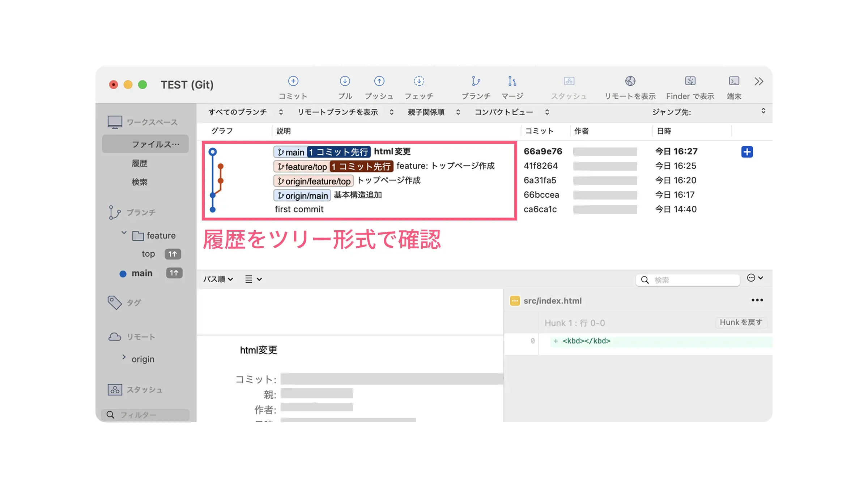Open the コンパクトビュー dropdown
The height and width of the screenshot is (488, 868).
(512, 112)
